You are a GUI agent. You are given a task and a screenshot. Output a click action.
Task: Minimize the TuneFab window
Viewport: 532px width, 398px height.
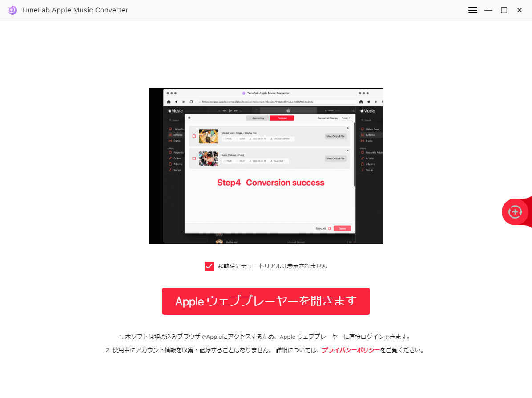click(488, 10)
